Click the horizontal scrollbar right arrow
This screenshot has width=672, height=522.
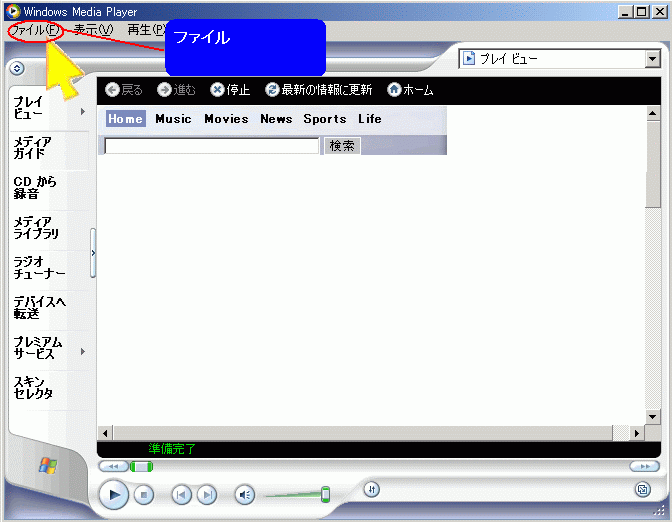coord(637,433)
